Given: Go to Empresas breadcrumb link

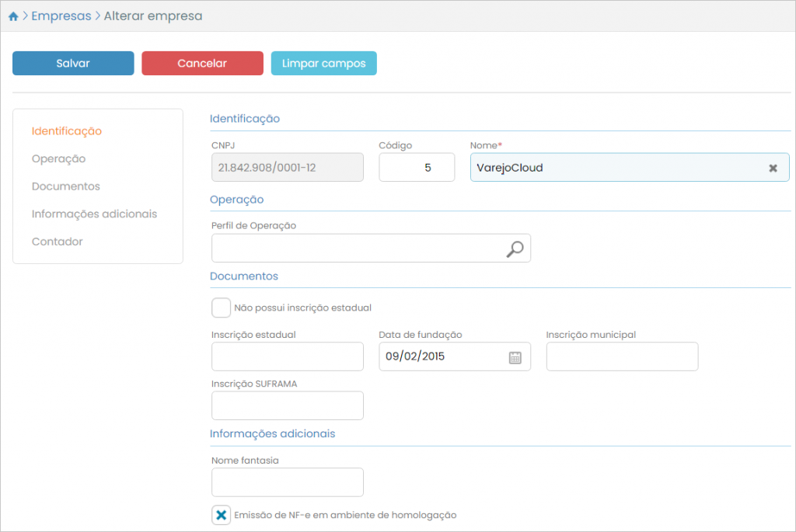Looking at the screenshot, I should coord(61,16).
